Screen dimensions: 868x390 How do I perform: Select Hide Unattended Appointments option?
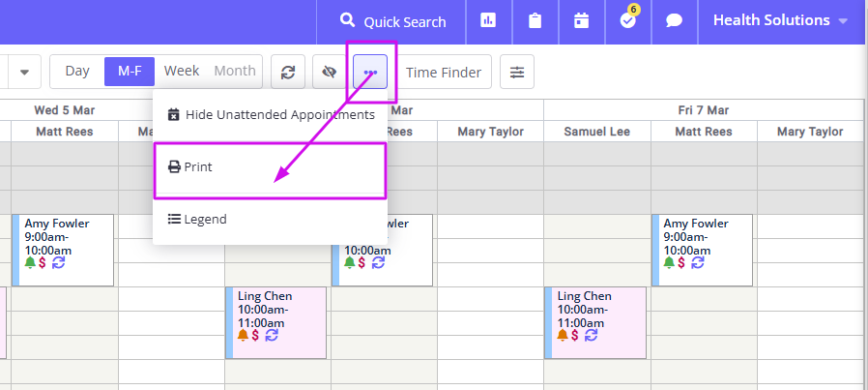[x=271, y=114]
